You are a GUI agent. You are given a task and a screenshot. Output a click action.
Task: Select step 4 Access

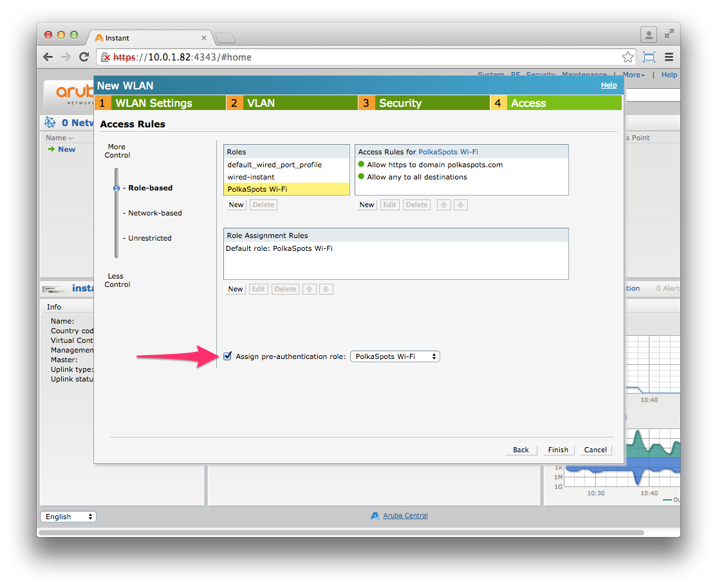[555, 103]
